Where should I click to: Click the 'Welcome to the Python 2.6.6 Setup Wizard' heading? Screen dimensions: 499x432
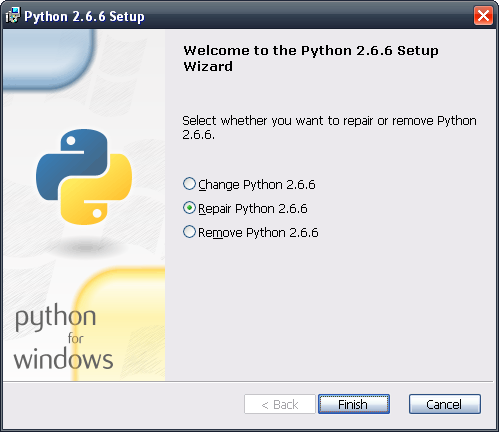click(311, 58)
